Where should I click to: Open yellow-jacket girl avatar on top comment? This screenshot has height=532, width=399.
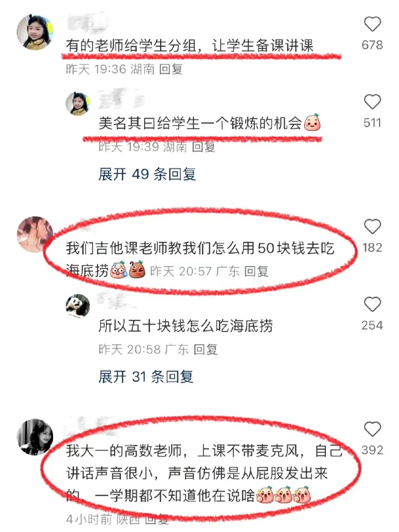pyautogui.click(x=35, y=32)
